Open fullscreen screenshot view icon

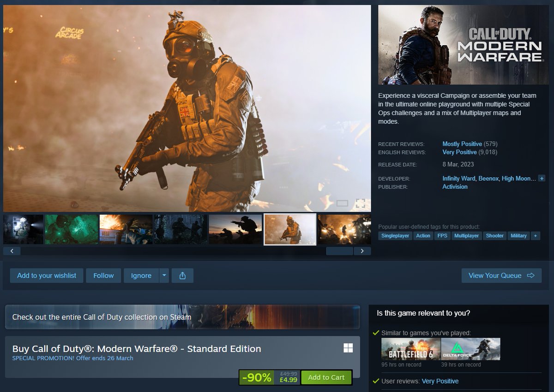coord(360,203)
